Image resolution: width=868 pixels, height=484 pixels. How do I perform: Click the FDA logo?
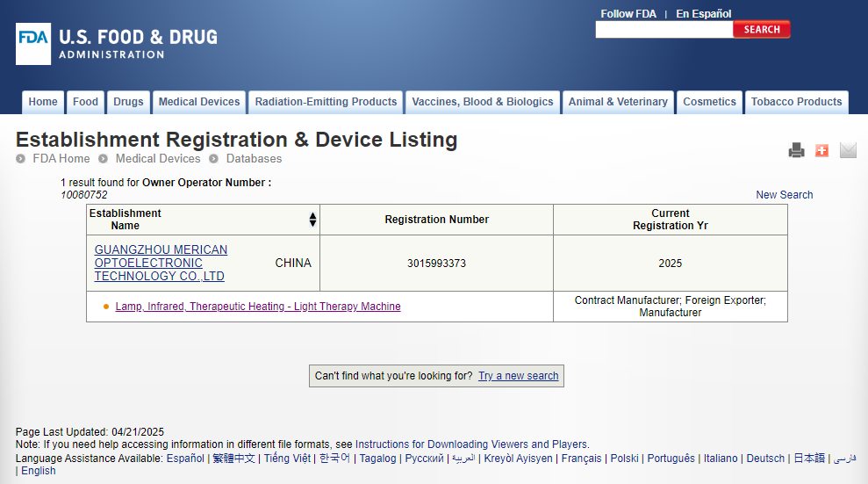(33, 44)
